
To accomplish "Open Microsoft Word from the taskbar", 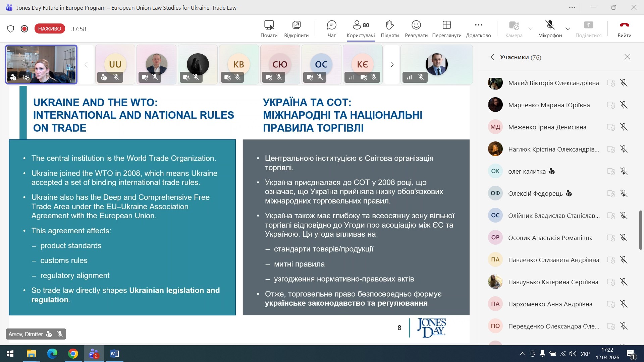I will click(114, 354).
